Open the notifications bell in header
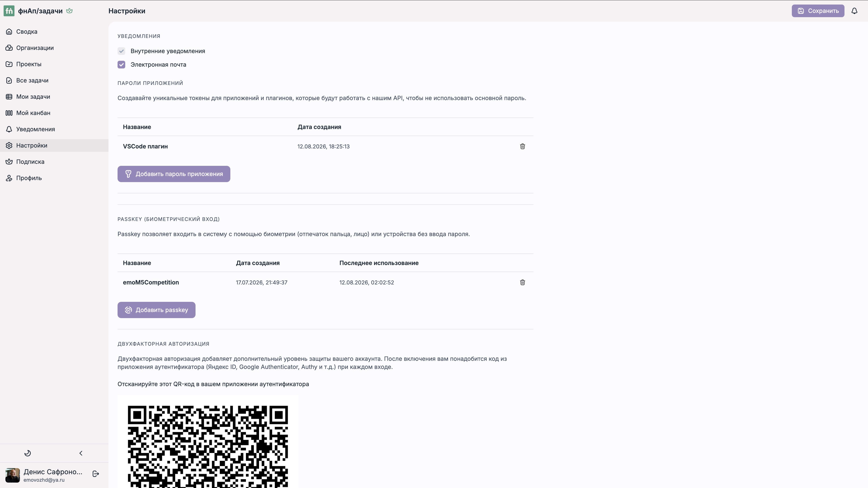 (x=854, y=11)
